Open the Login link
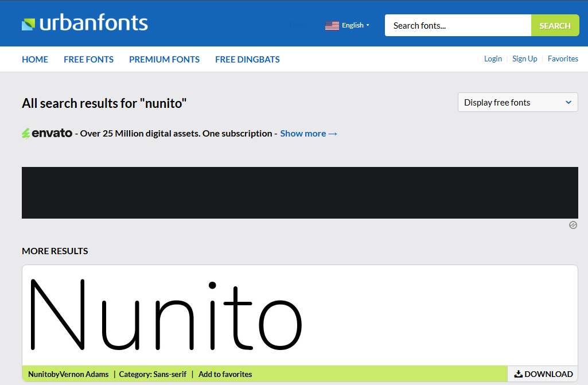 click(x=493, y=59)
